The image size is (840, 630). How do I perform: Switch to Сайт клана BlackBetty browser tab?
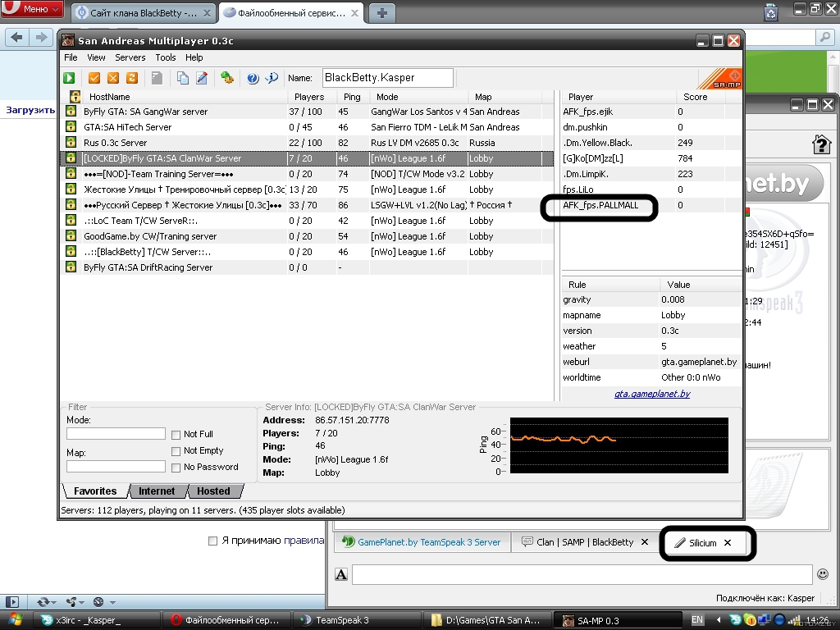[x=143, y=13]
